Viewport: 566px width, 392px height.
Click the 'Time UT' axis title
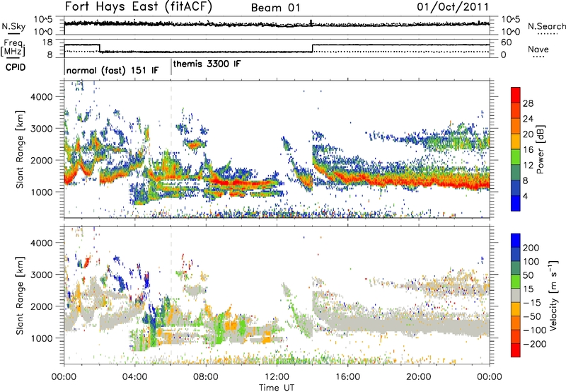277,387
